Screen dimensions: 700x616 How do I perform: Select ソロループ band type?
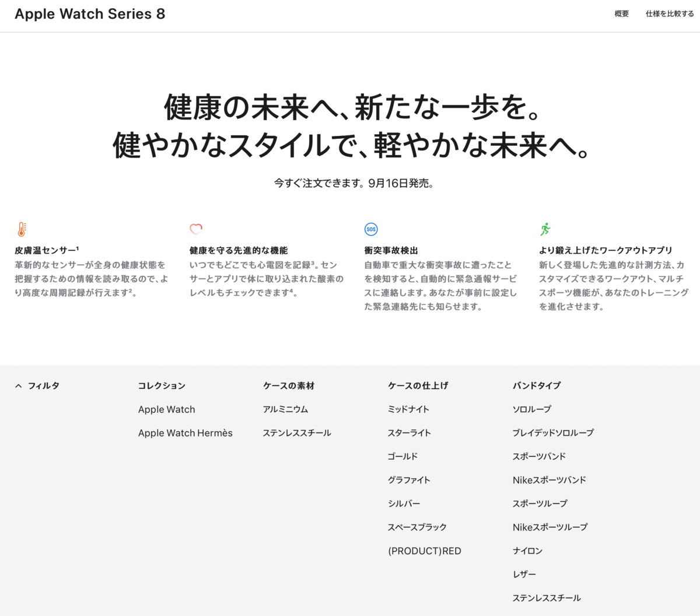(532, 409)
